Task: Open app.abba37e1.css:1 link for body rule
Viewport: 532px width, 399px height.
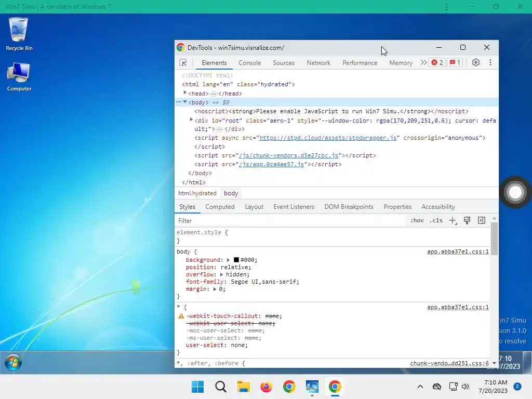Action: tap(458, 251)
